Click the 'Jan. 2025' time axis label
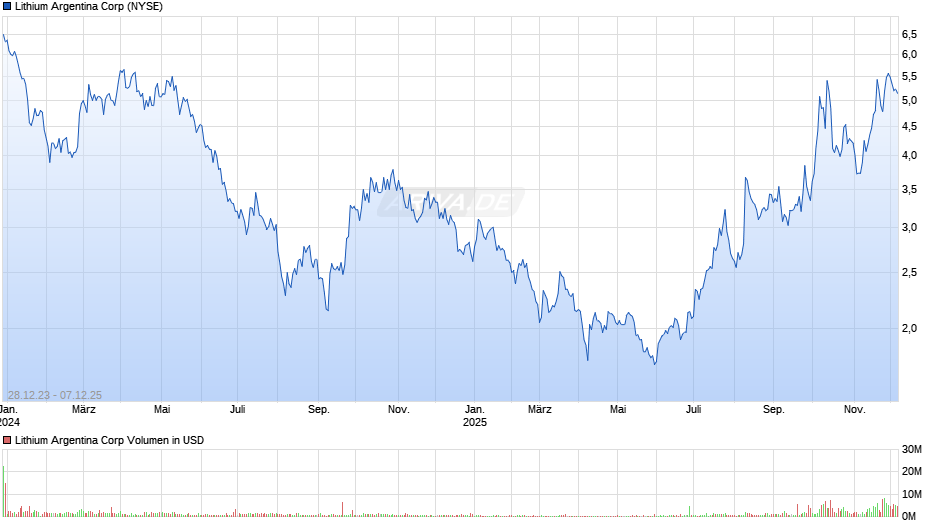This screenshot has width=940, height=526. pyautogui.click(x=475, y=416)
